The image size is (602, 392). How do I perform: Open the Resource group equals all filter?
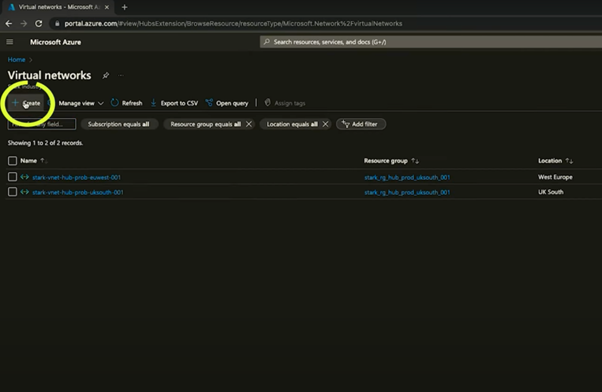click(205, 124)
